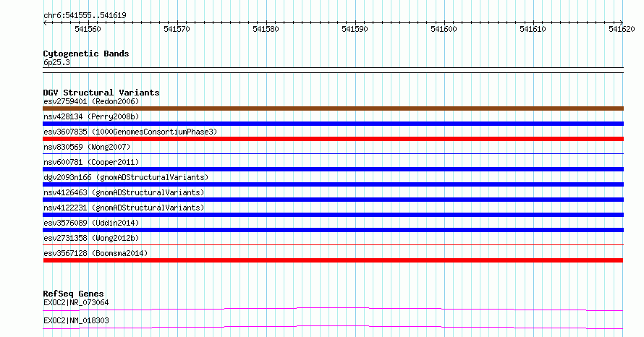This screenshot has height=337, width=644.
Task: Click the red esv3567128 variant bar
Action: 333,260
